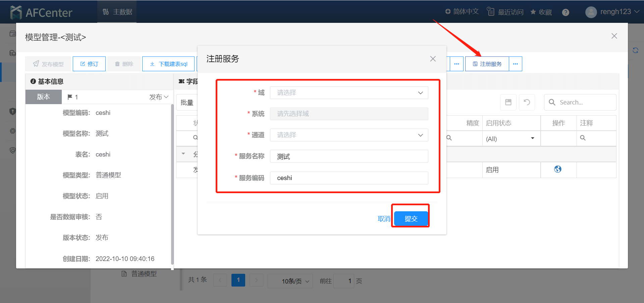Click the save icon above the grid
The width and height of the screenshot is (644, 303).
508,102
